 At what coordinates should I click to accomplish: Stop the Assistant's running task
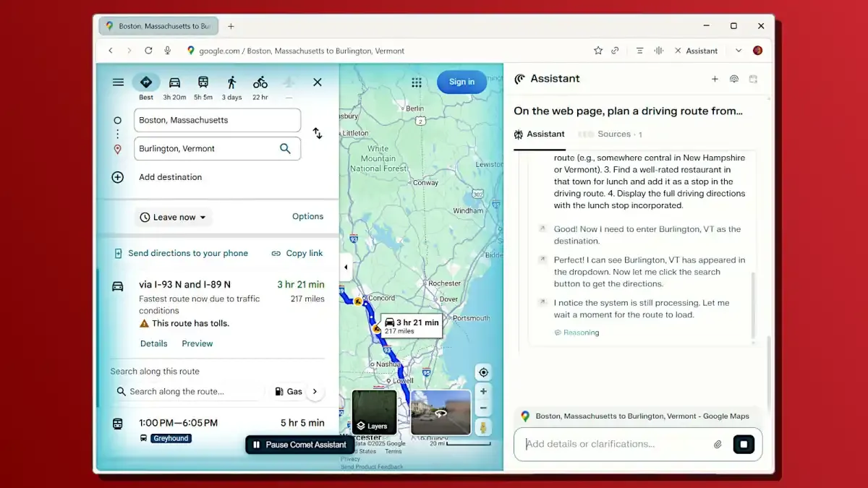pos(743,444)
